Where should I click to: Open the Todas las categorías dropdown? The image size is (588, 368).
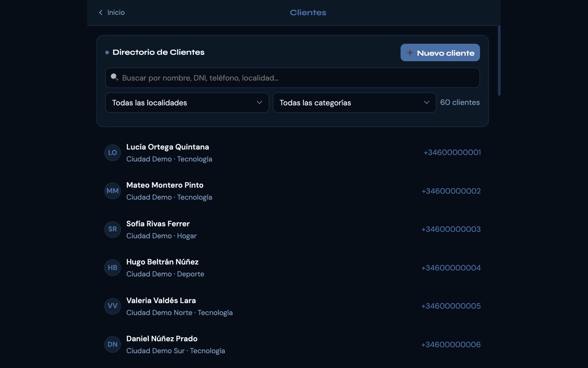(x=354, y=103)
